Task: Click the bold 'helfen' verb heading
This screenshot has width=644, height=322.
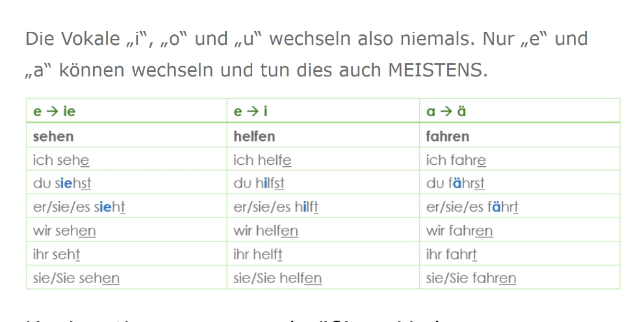Action: click(x=254, y=136)
